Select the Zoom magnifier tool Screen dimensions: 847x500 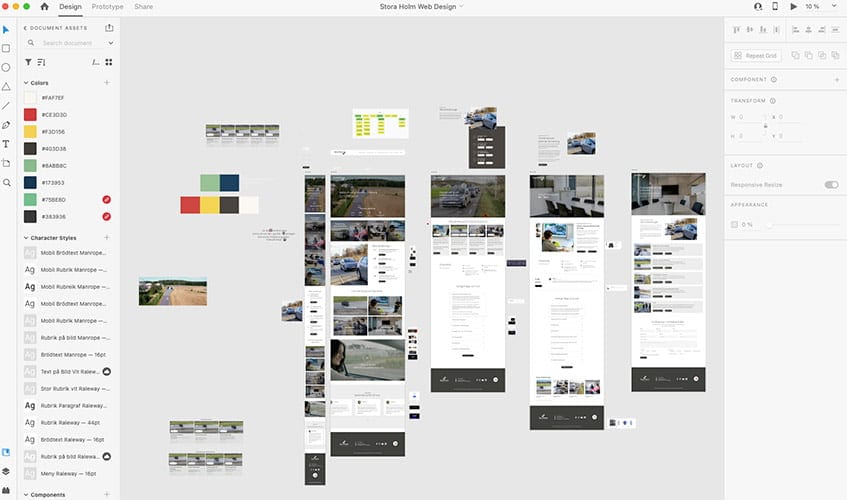[6, 183]
